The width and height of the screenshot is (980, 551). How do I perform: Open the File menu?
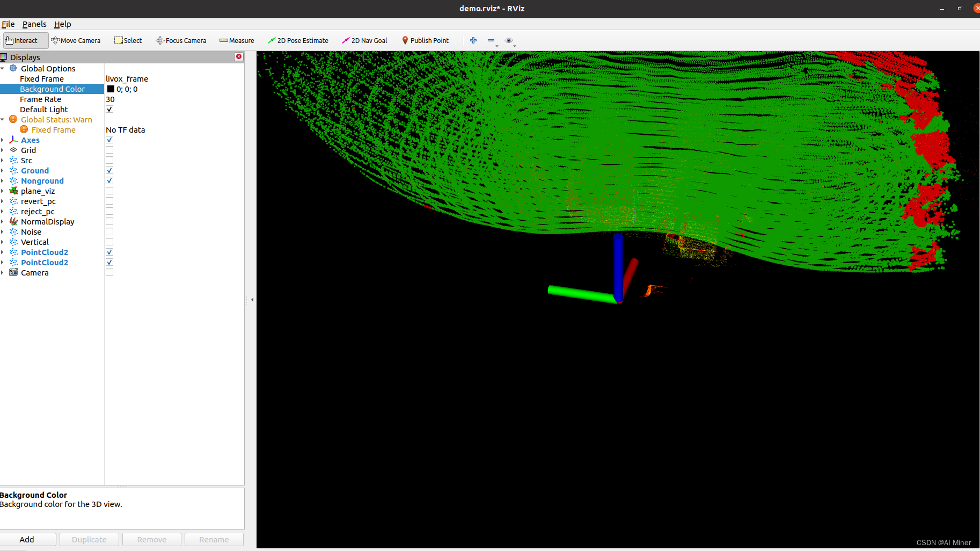point(8,24)
